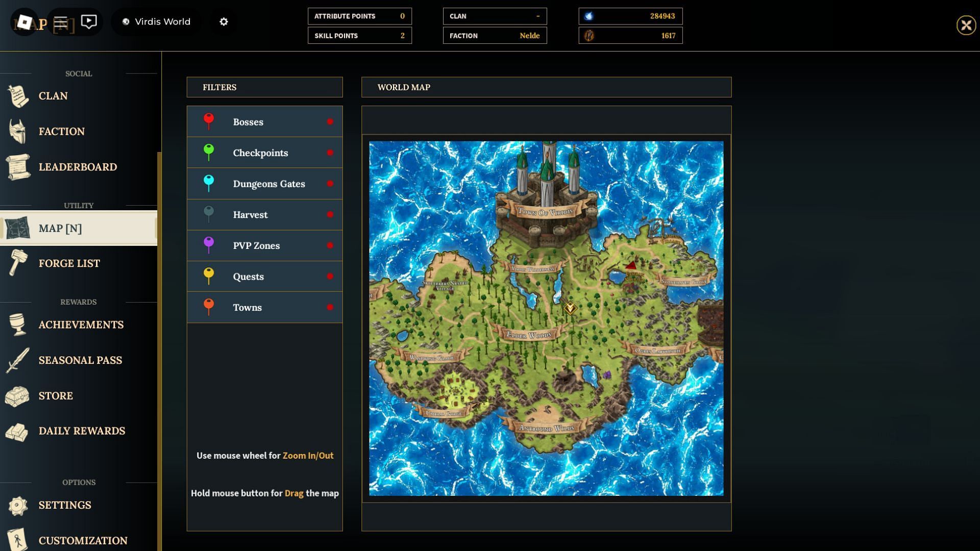This screenshot has height=551, width=980.
Task: Toggle PVP Zones filter off
Action: 330,245
